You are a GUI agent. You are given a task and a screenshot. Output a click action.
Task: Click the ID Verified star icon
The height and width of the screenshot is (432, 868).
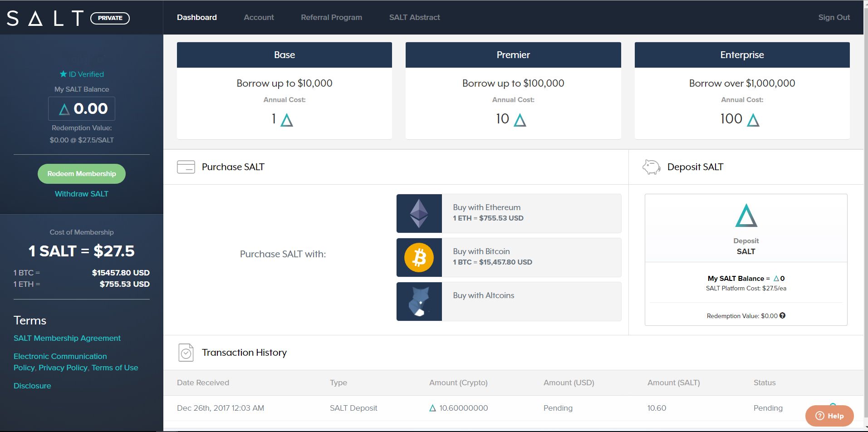click(x=63, y=74)
